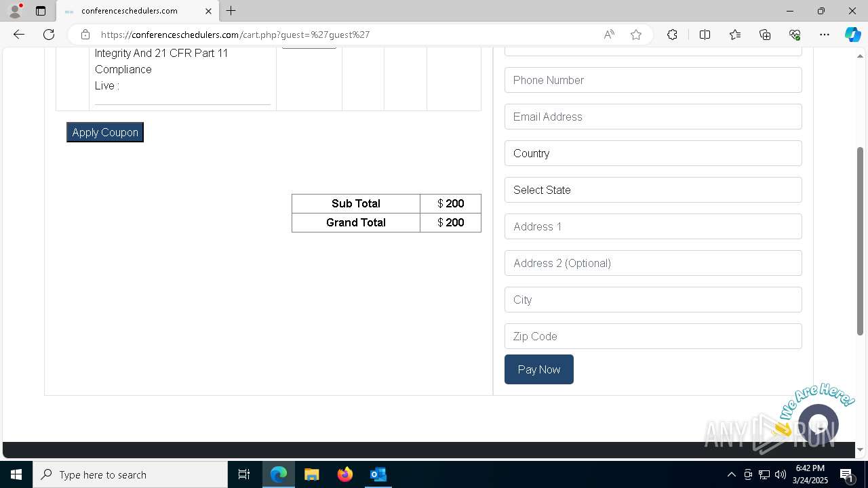Open Read aloud icon in address bar
The width and height of the screenshot is (868, 488).
click(x=609, y=35)
